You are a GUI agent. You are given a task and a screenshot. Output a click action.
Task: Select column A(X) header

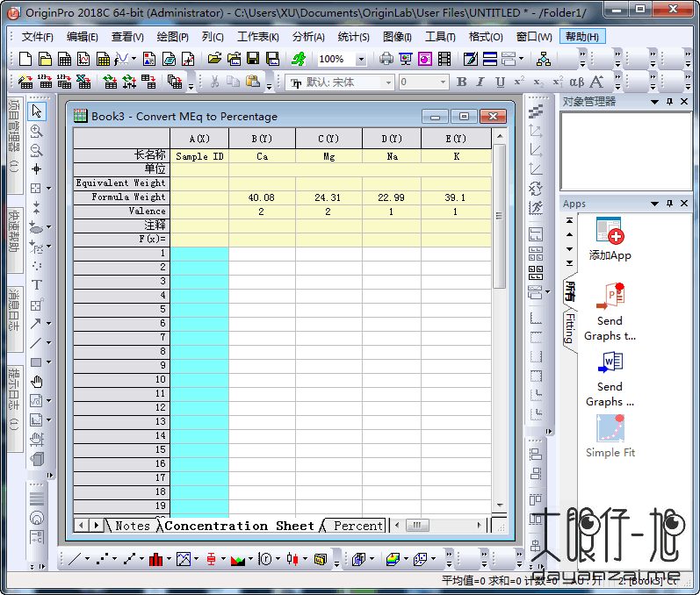pos(199,139)
